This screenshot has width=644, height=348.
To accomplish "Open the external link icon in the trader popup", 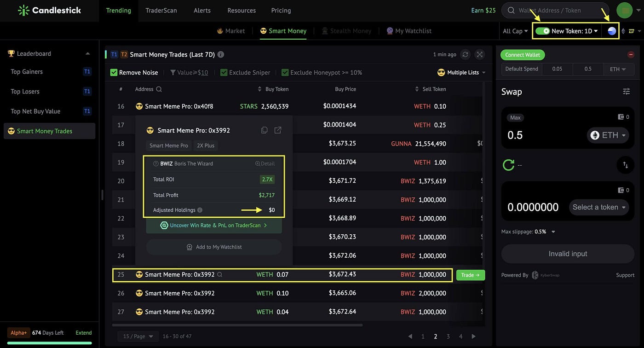I will tap(277, 130).
